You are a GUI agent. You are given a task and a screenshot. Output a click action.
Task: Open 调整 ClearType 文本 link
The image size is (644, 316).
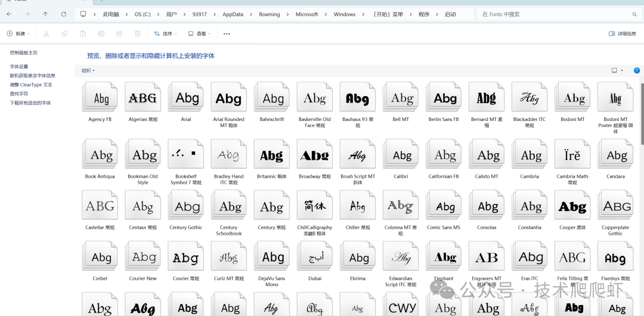click(x=31, y=85)
